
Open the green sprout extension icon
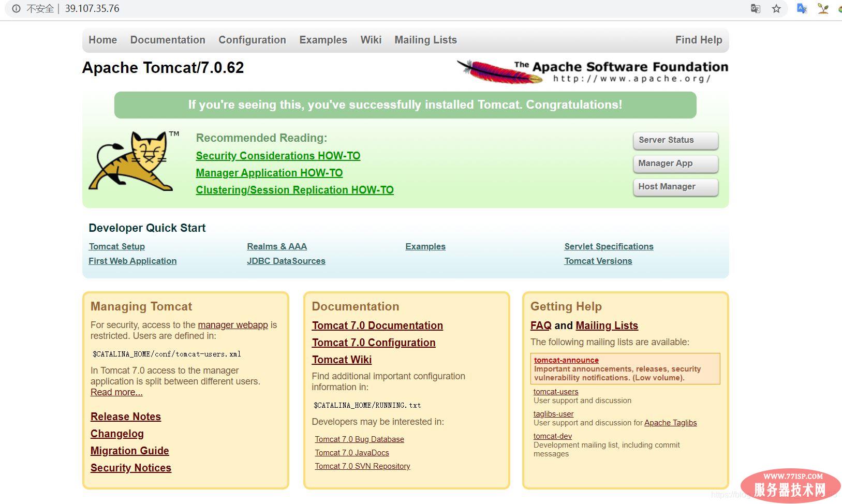tap(823, 9)
